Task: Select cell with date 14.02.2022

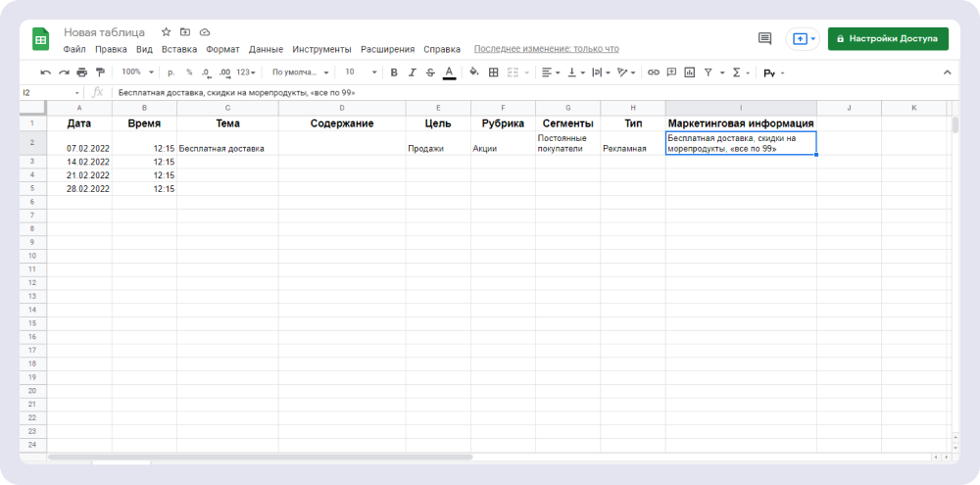Action: click(x=79, y=162)
